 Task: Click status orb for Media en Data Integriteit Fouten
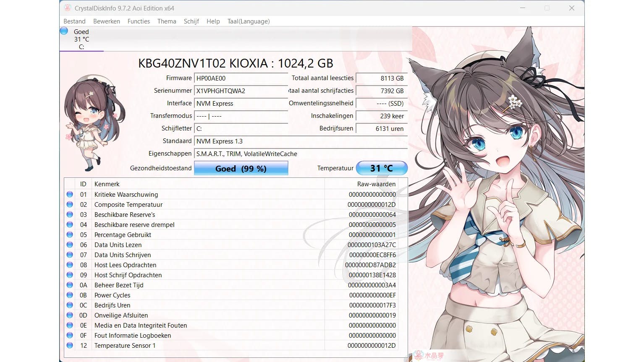coord(70,325)
